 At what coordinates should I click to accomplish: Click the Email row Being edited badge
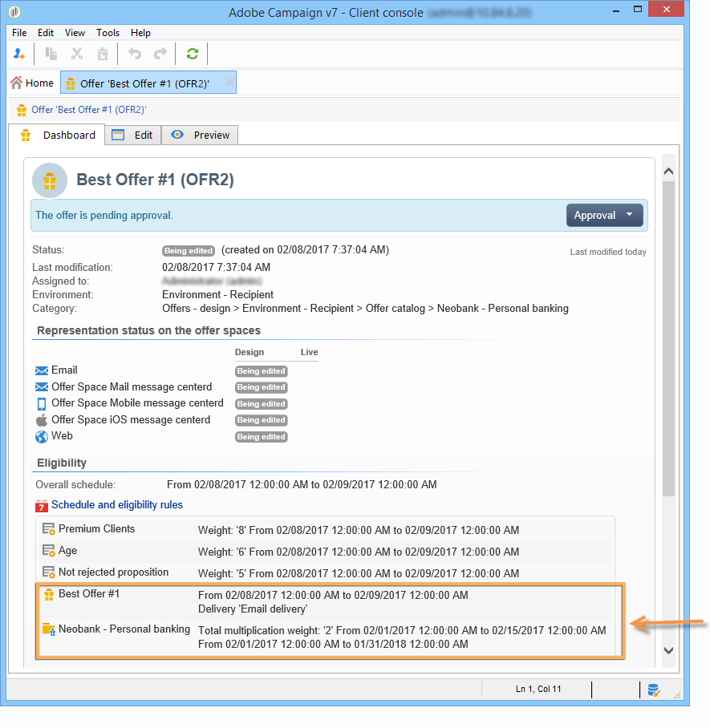coord(262,371)
